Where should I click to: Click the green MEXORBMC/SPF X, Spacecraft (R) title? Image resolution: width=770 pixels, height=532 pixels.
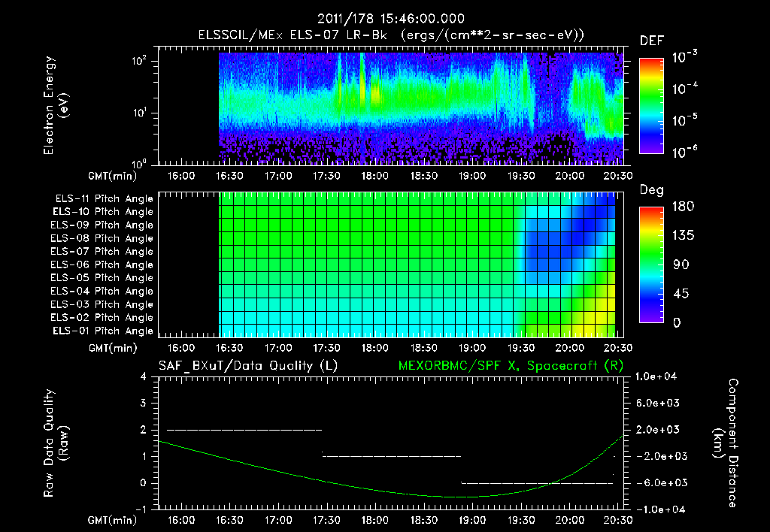click(x=511, y=366)
